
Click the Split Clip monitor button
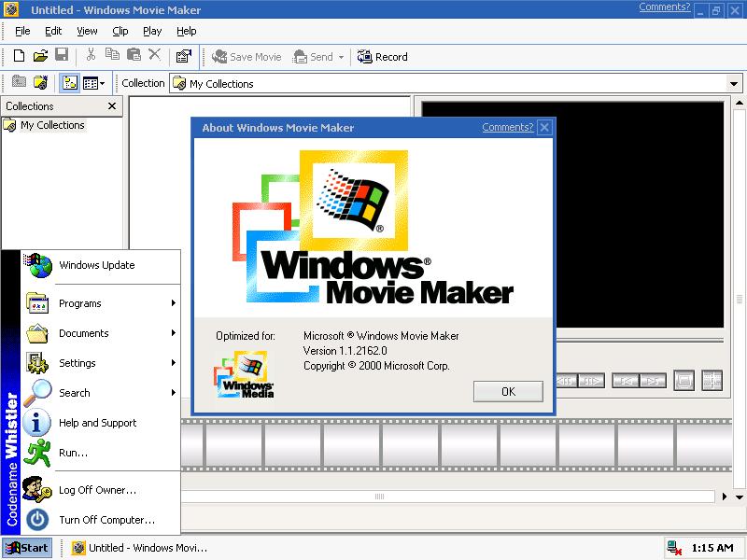point(712,381)
